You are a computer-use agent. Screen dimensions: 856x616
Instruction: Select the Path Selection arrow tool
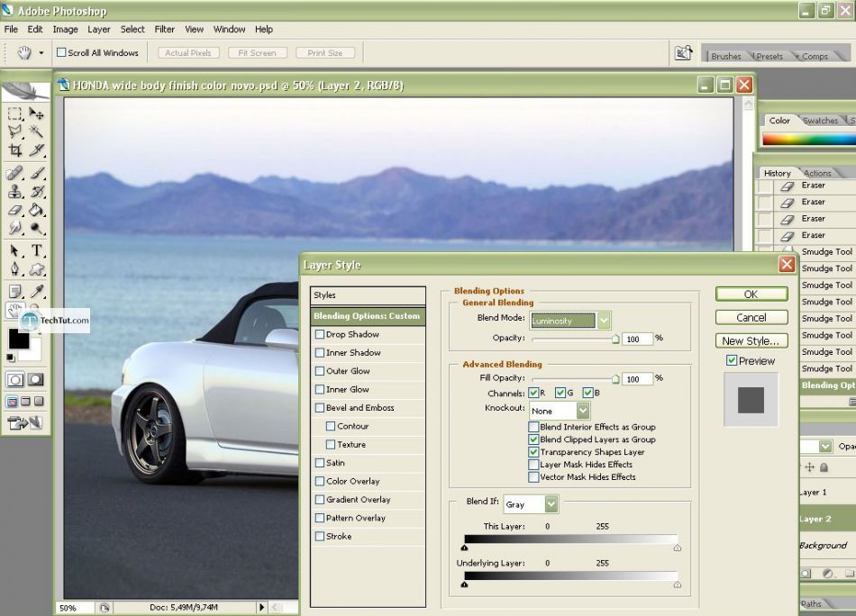(x=14, y=251)
